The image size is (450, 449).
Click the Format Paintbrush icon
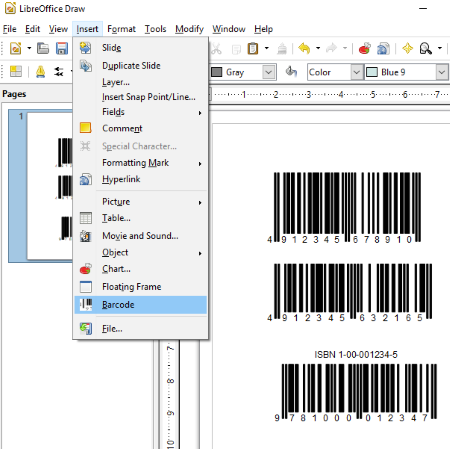coord(282,49)
